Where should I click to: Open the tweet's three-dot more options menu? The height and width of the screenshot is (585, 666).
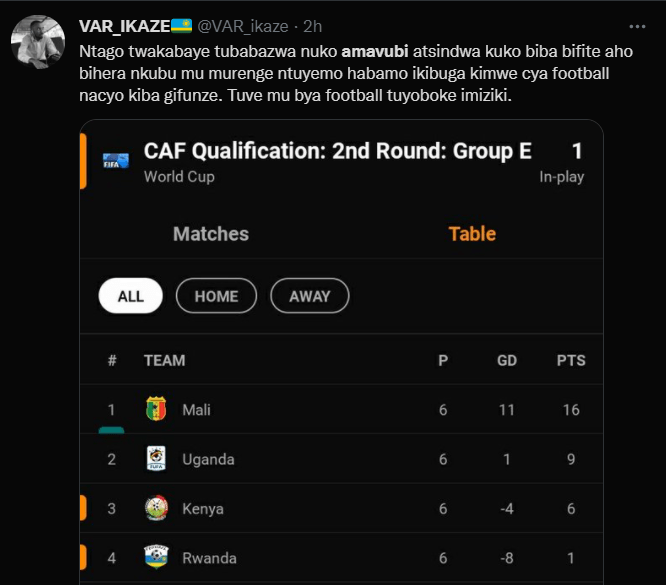coord(637,25)
